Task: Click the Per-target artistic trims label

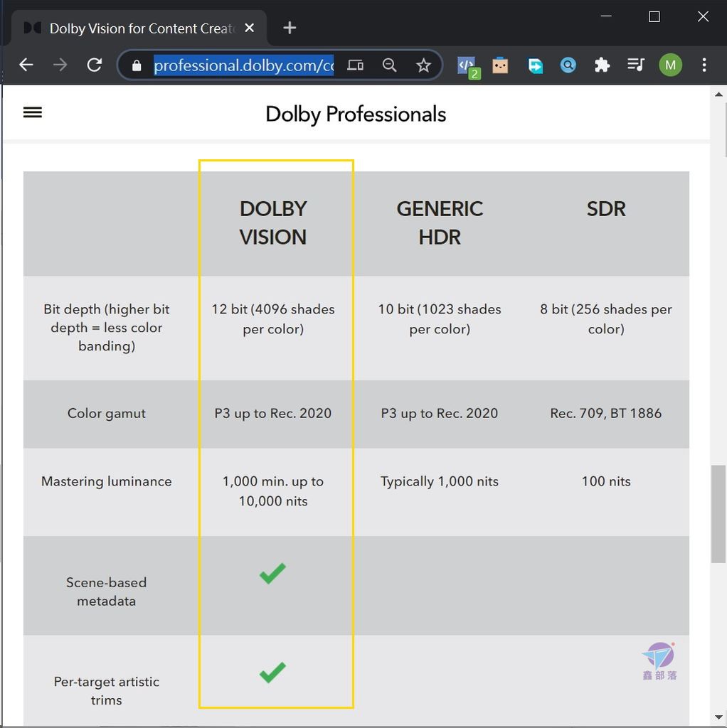Action: (107, 691)
